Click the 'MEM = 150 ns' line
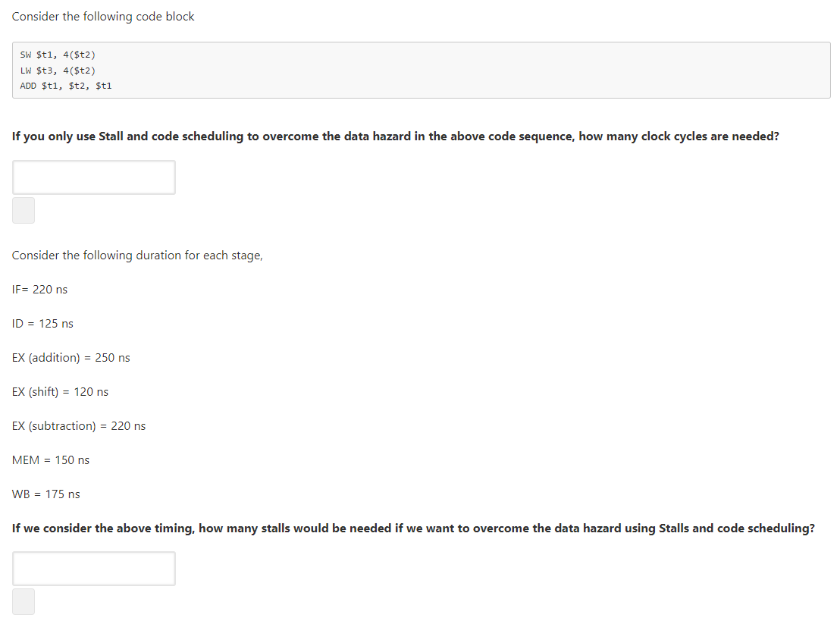The height and width of the screenshot is (621, 840). (x=50, y=460)
